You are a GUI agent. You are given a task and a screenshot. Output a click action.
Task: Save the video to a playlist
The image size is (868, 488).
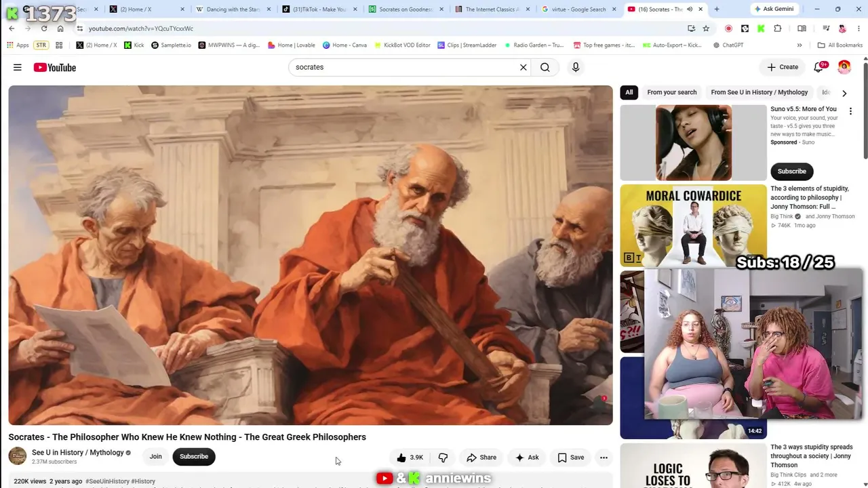(x=571, y=457)
